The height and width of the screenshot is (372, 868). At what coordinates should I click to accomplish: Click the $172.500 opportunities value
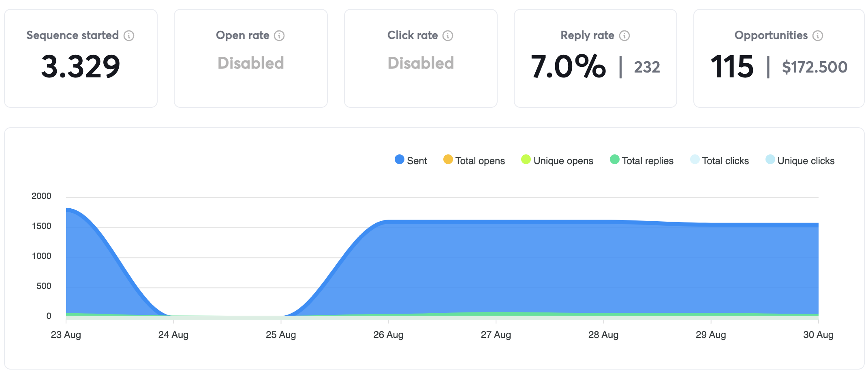(x=815, y=67)
